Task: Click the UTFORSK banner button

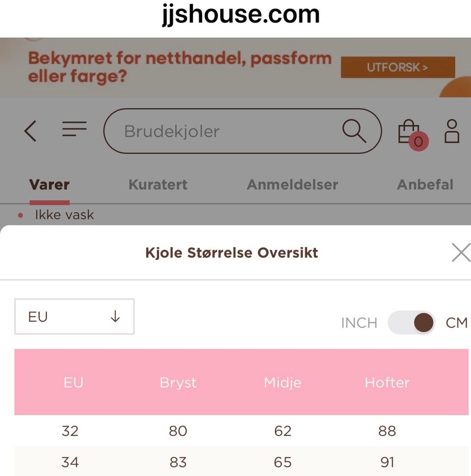Action: click(397, 67)
